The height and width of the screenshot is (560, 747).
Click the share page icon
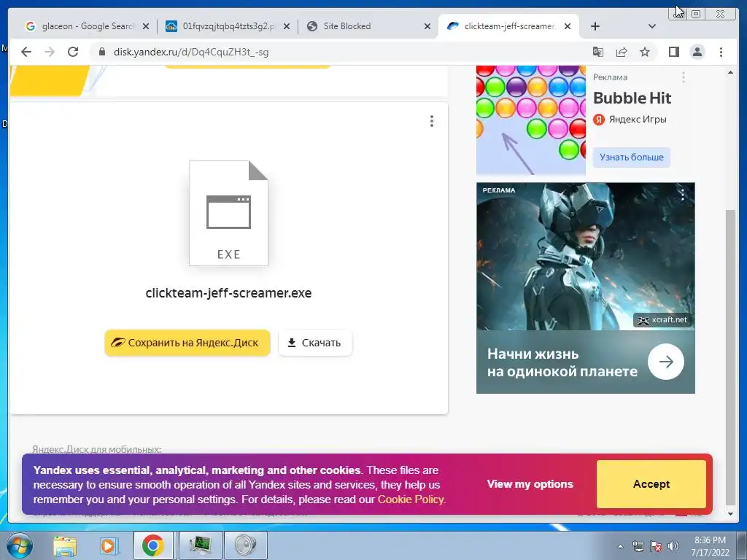pos(622,52)
